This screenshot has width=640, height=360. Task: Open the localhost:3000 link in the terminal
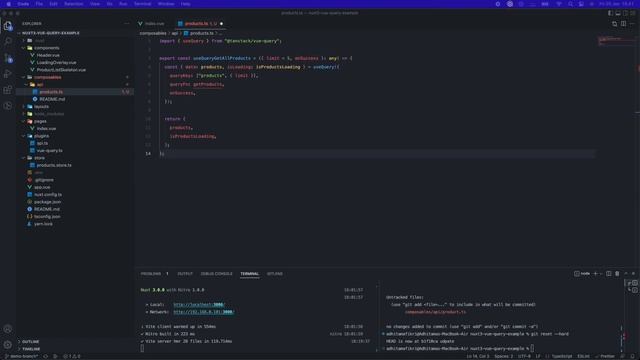[x=199, y=304]
